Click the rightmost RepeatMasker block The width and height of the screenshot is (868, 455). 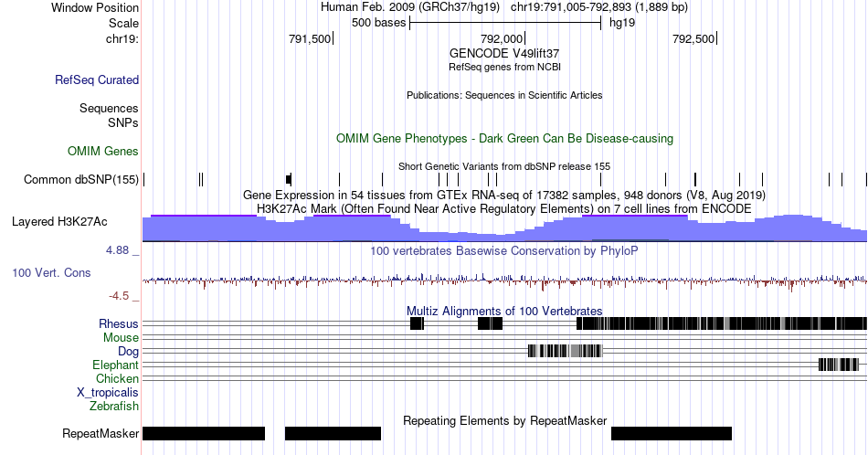672,433
